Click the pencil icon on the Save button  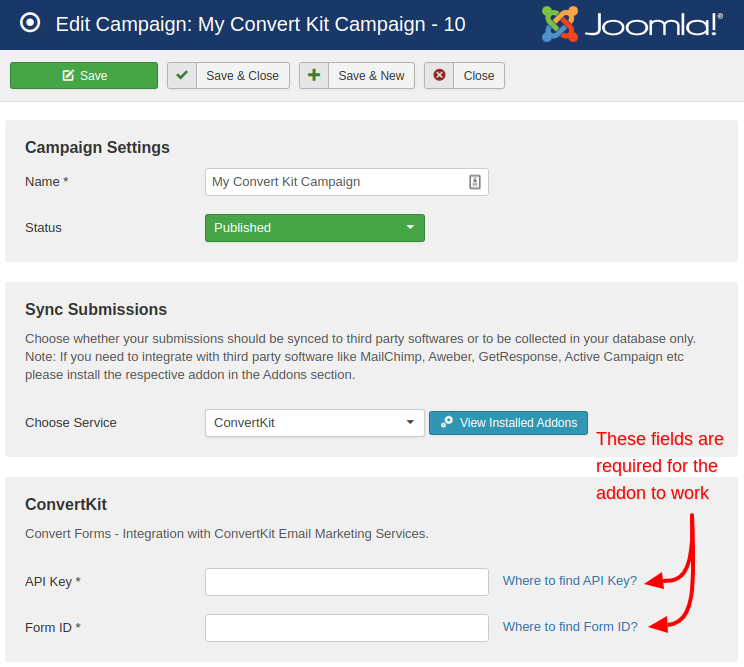(68, 75)
